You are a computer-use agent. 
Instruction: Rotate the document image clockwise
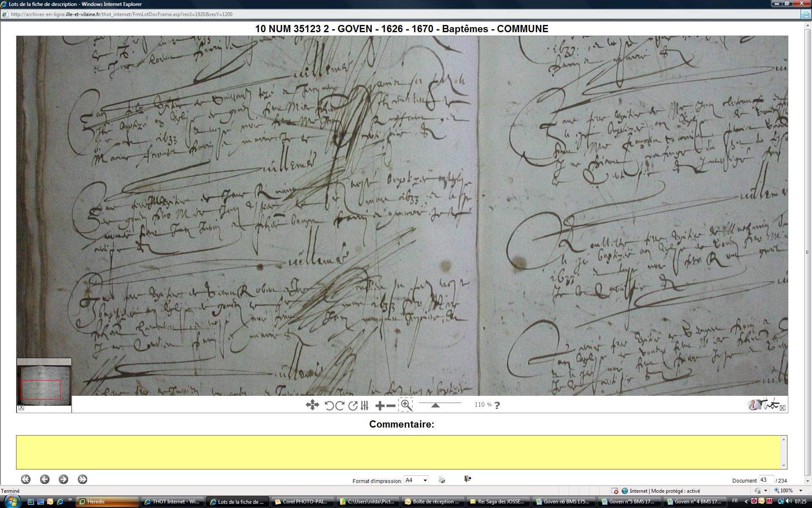[340, 406]
